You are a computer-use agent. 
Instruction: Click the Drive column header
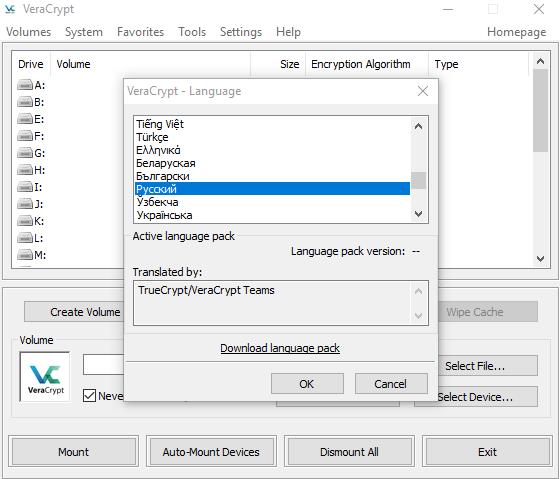[x=31, y=64]
